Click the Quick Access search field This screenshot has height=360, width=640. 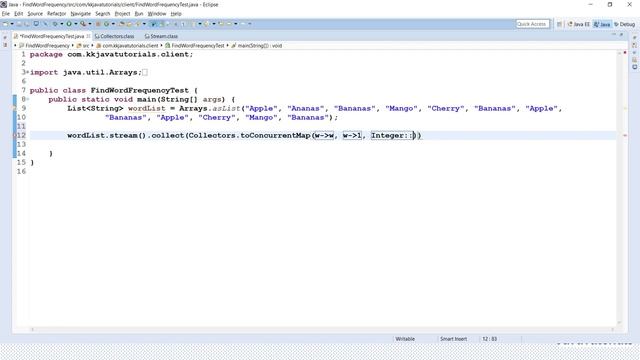pyautogui.click(x=532, y=24)
